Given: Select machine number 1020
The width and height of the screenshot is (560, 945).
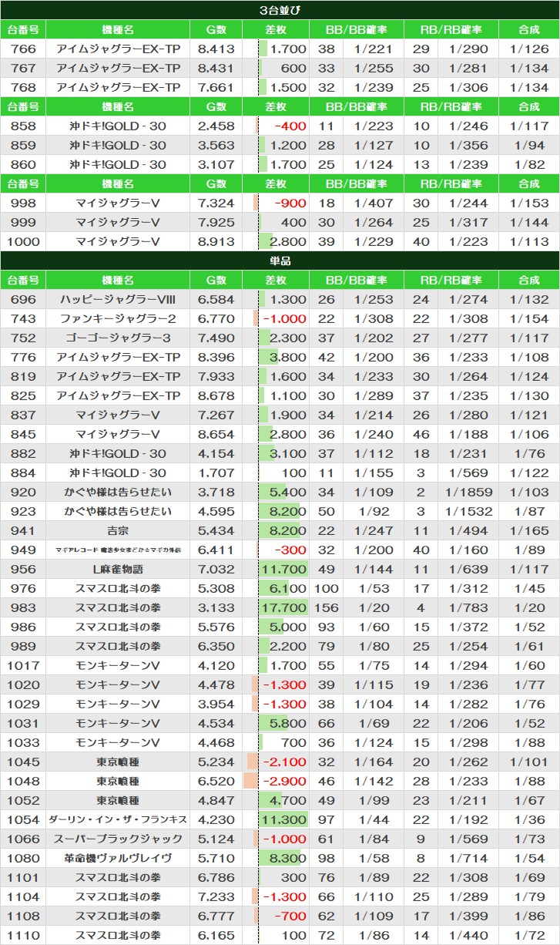Looking at the screenshot, I should 23,684.
